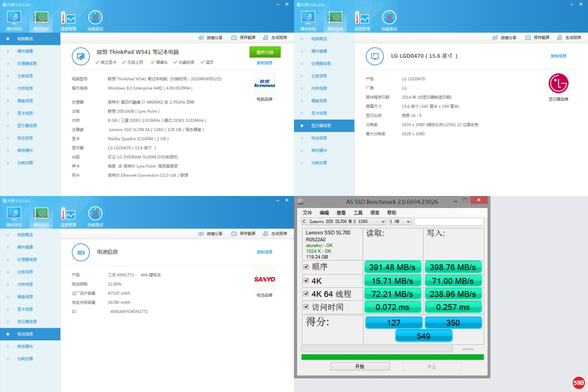Viewport: 588px width, 392px height.
Task: Click the AS SSD Benchmark title bar icon
Action: [x=301, y=202]
